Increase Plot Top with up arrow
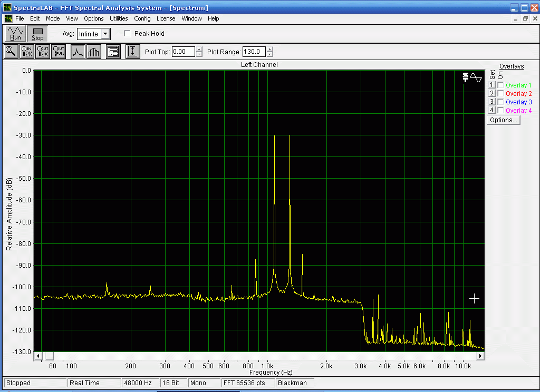This screenshot has width=540, height=392. pos(199,50)
